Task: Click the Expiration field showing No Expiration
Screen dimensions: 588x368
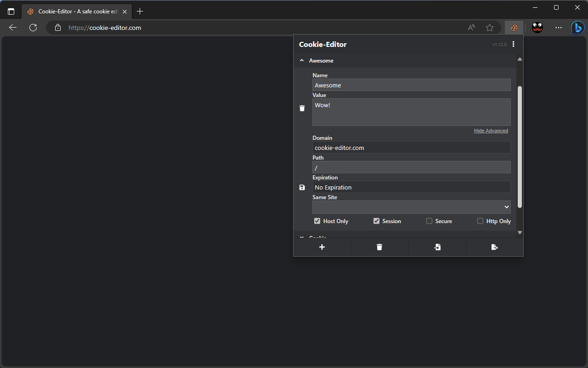Action: [x=412, y=187]
